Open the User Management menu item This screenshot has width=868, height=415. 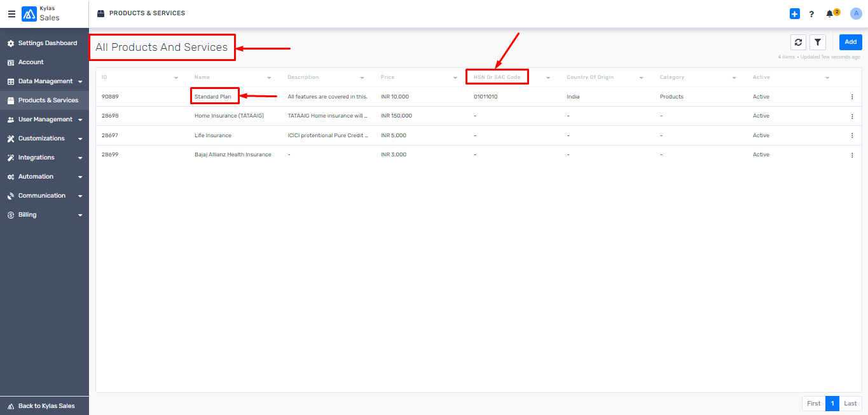[45, 119]
